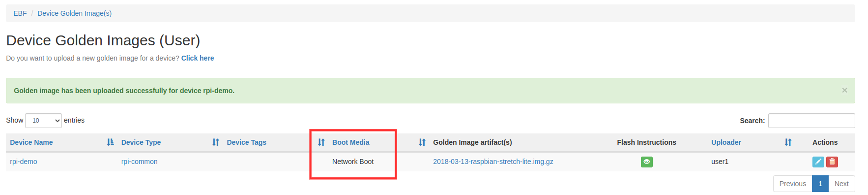Click the blue pencil edit icon
The width and height of the screenshot is (868, 195).
pos(818,162)
